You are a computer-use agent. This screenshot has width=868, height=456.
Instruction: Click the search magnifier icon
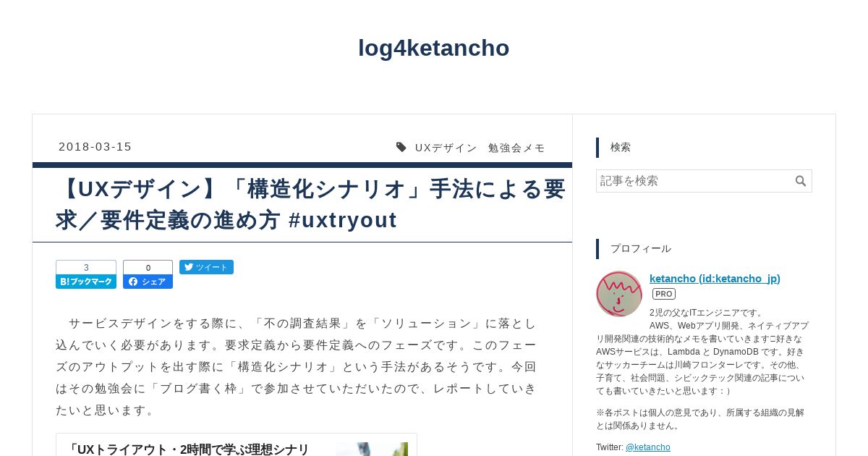pyautogui.click(x=801, y=181)
